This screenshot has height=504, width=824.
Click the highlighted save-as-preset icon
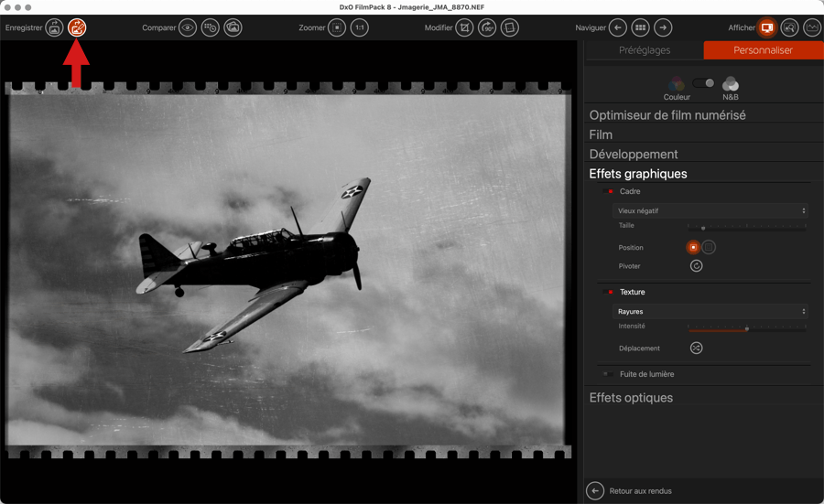click(77, 27)
